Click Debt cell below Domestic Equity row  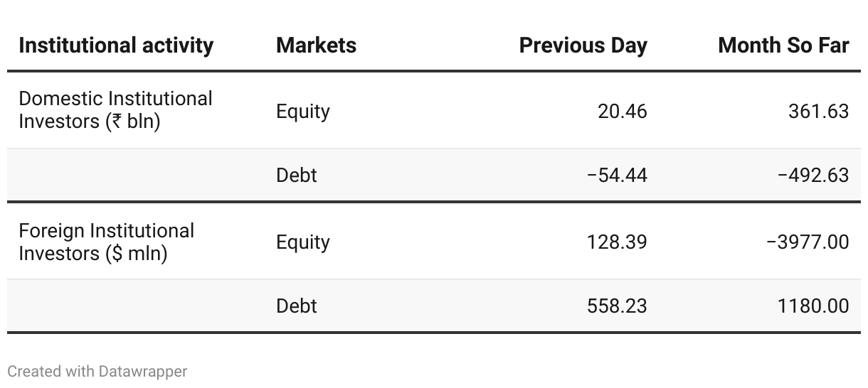[x=297, y=175]
